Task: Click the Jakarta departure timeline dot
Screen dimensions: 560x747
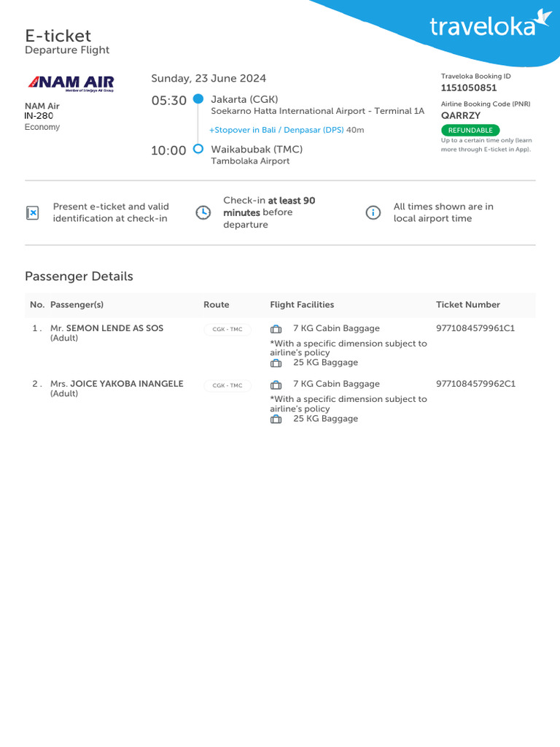Action: [198, 99]
